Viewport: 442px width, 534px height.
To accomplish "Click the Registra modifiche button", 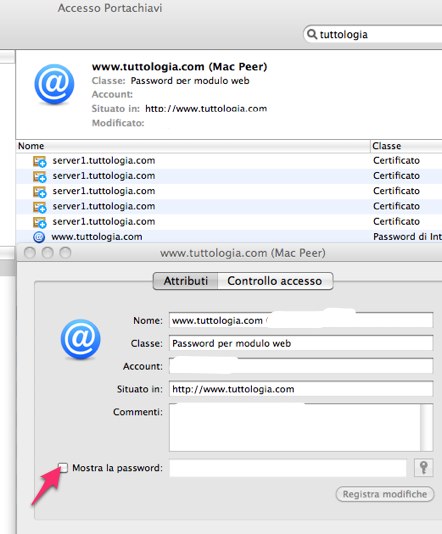I will point(385,494).
